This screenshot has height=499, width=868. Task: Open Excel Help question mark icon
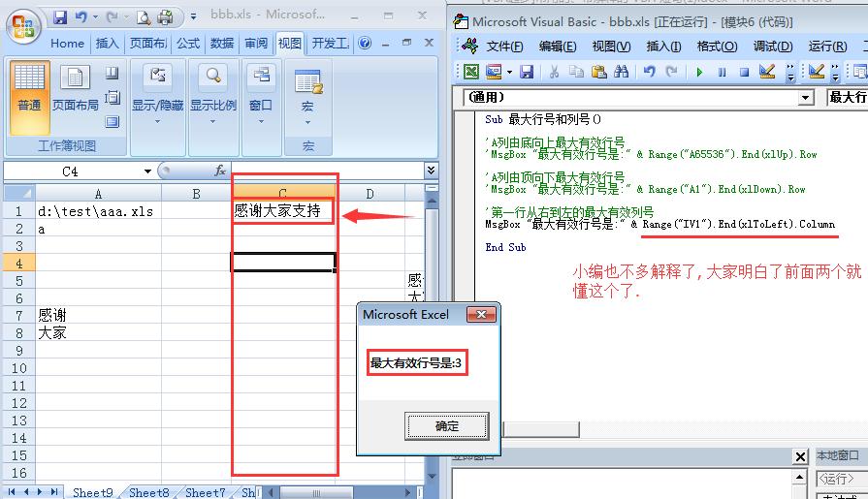(x=365, y=43)
